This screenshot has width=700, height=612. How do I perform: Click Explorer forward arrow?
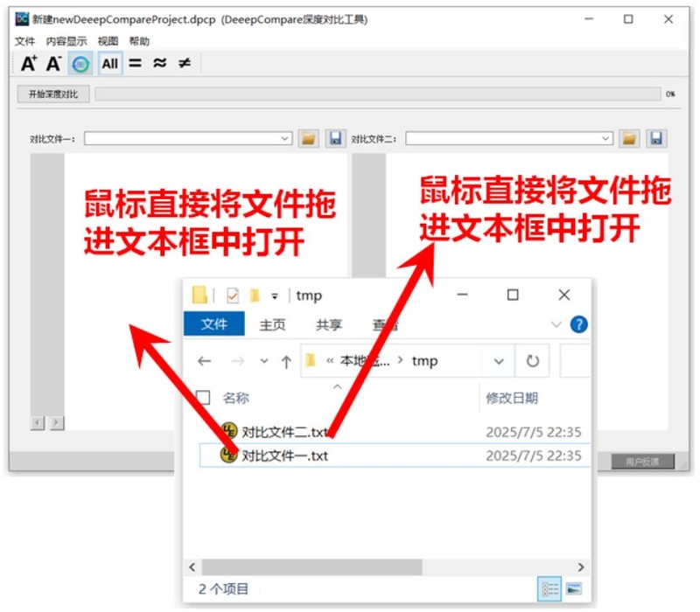point(238,361)
